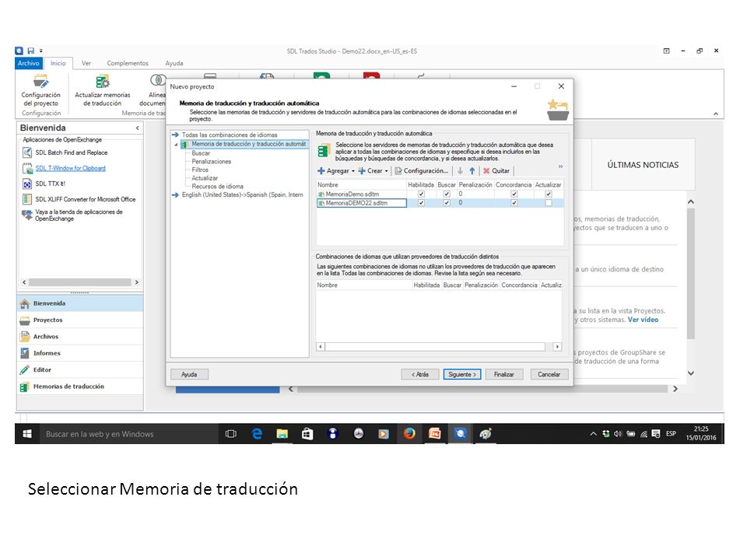Viewport: 747px width, 560px height.
Task: Open the Archivo tab
Action: point(29,63)
